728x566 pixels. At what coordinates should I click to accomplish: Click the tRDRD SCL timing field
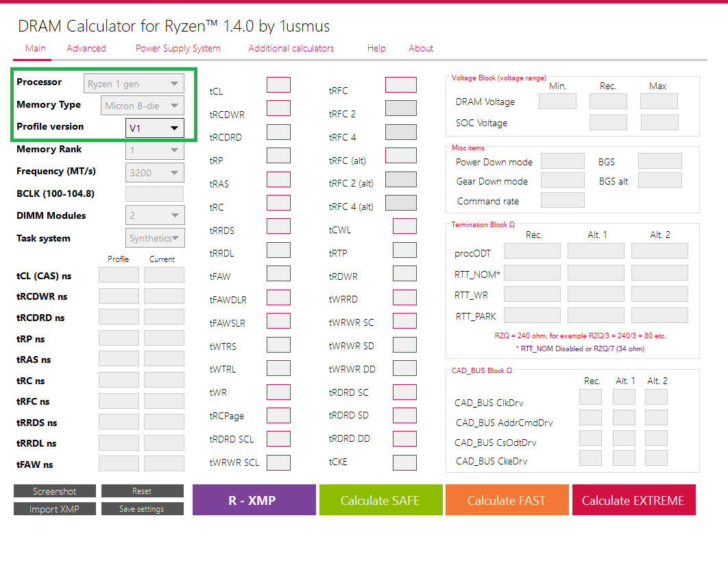(x=278, y=438)
